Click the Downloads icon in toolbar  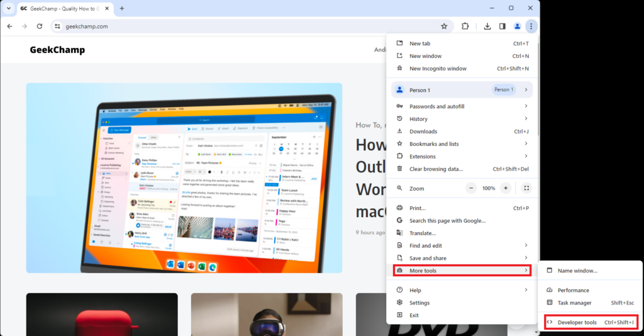[x=487, y=26]
